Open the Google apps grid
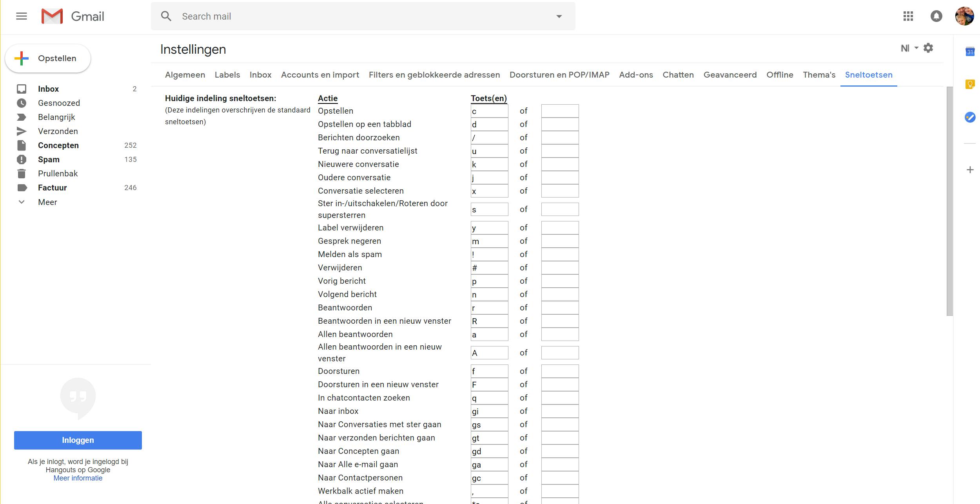This screenshot has width=980, height=504. [x=908, y=16]
